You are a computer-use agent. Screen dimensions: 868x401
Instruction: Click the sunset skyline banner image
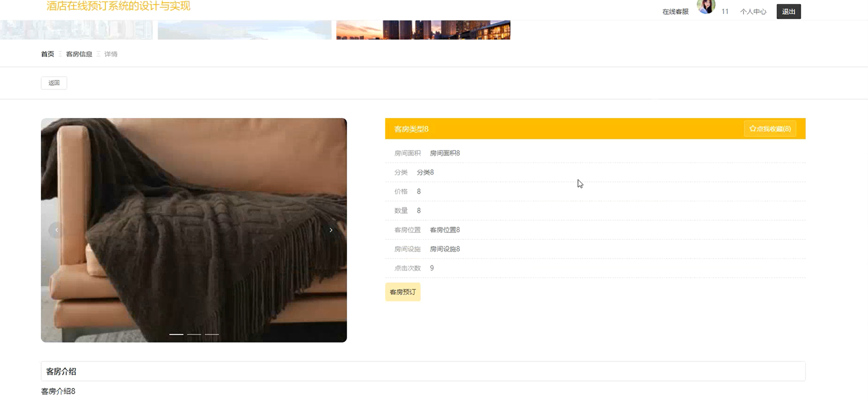coord(423,30)
